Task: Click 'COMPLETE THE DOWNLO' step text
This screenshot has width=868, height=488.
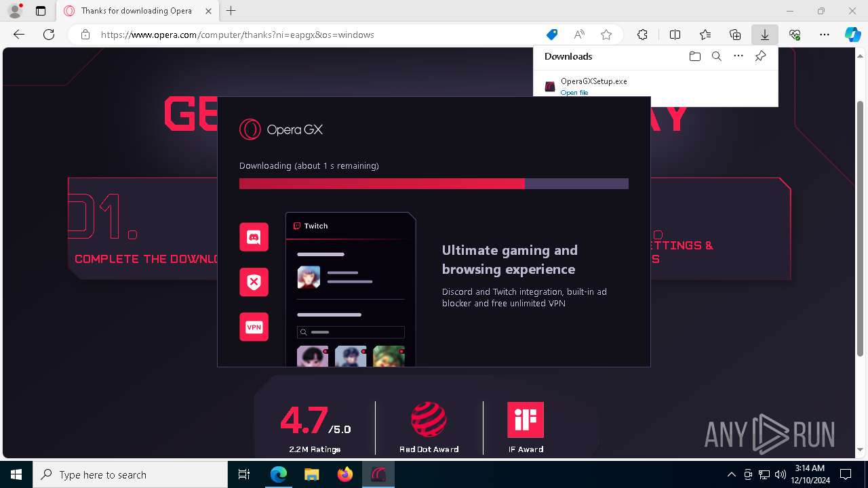Action: [x=146, y=259]
